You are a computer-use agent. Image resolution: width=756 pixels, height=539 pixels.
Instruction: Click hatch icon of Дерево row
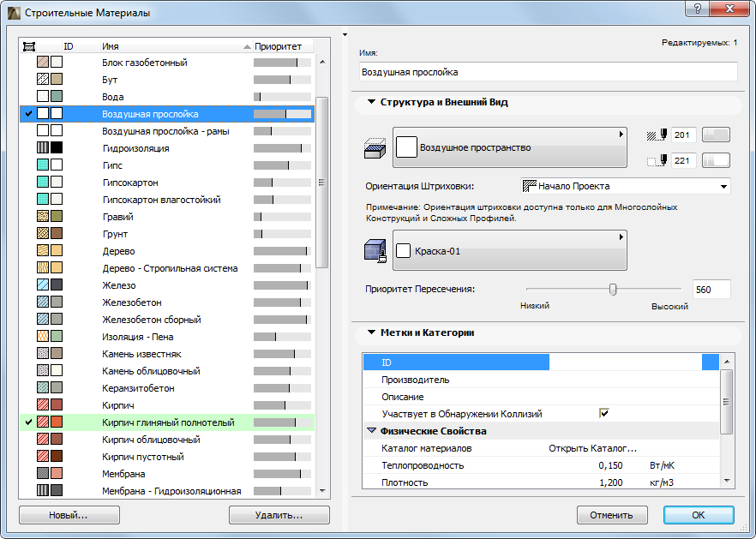[43, 251]
